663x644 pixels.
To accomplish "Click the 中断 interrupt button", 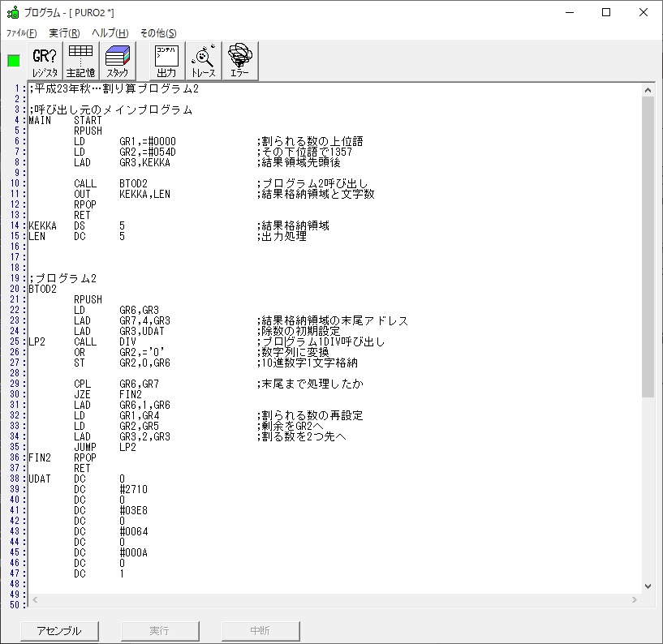I will pyautogui.click(x=260, y=631).
